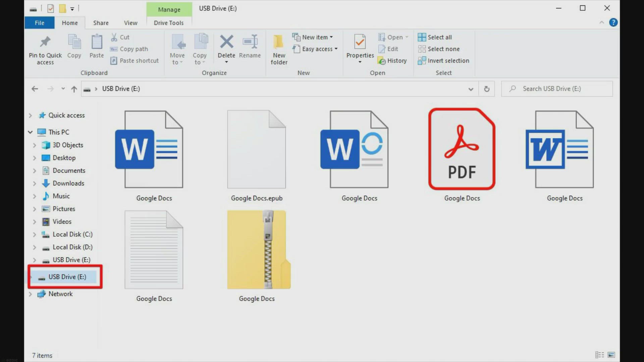Click the Edit command icon

(x=382, y=49)
